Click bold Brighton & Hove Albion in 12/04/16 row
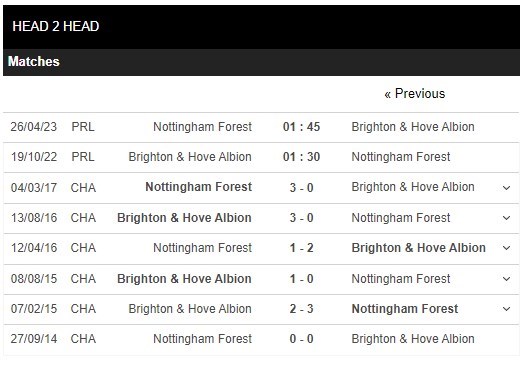Screen dimensions: 522x365 [418, 248]
